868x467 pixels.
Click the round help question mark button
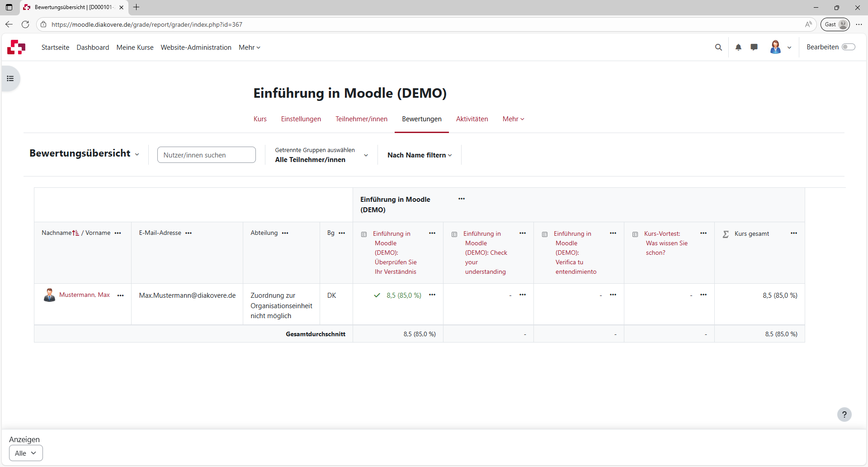click(x=844, y=415)
